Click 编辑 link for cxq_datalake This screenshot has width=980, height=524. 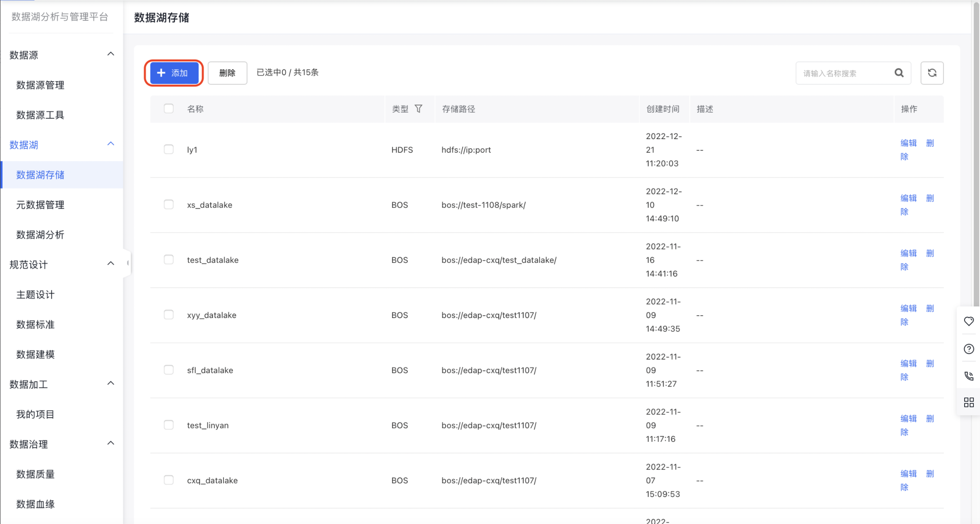(x=909, y=473)
